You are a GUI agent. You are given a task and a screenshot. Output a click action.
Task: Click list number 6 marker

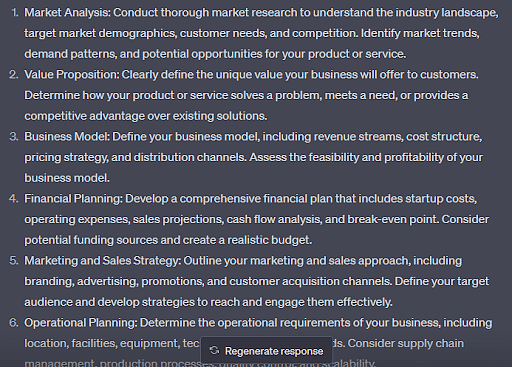14,323
